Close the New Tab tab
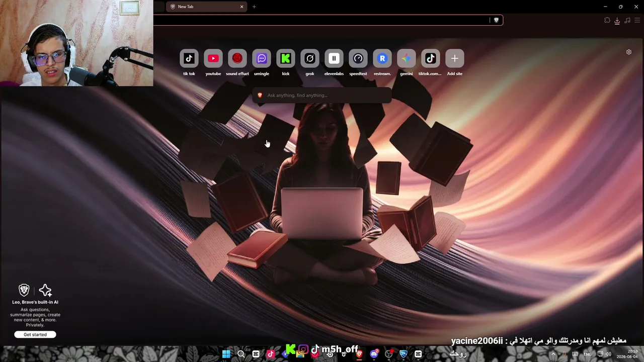 (242, 7)
